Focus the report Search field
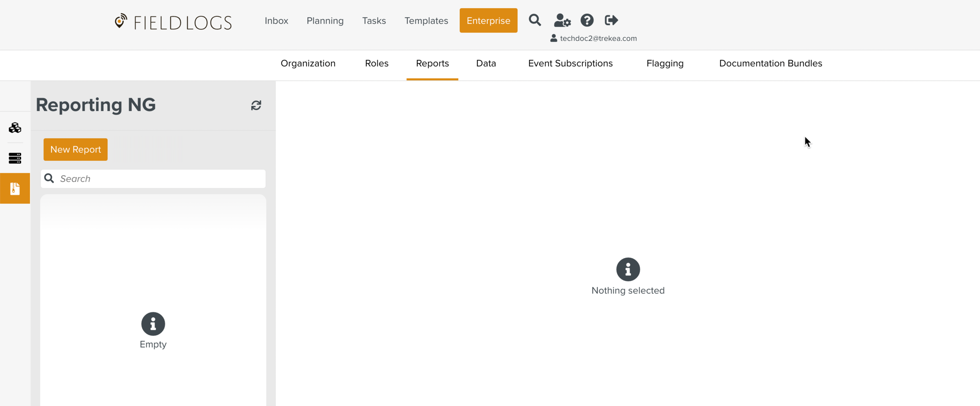 [161, 179]
